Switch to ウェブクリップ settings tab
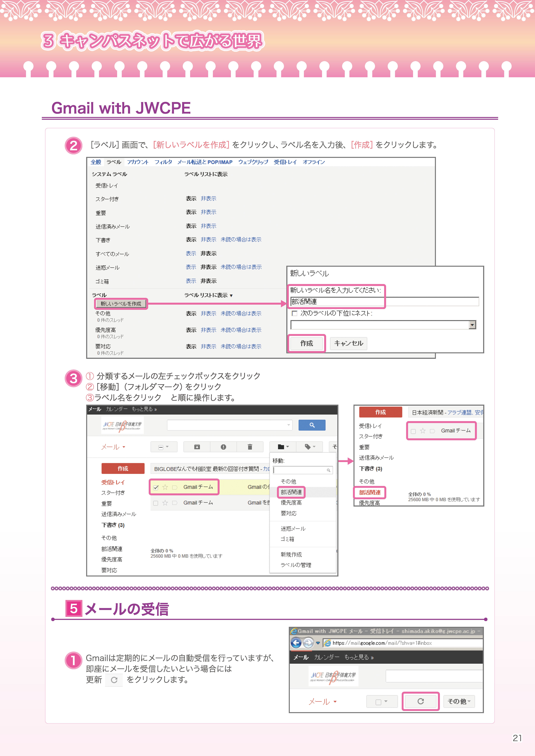535x756 pixels. pos(253,162)
